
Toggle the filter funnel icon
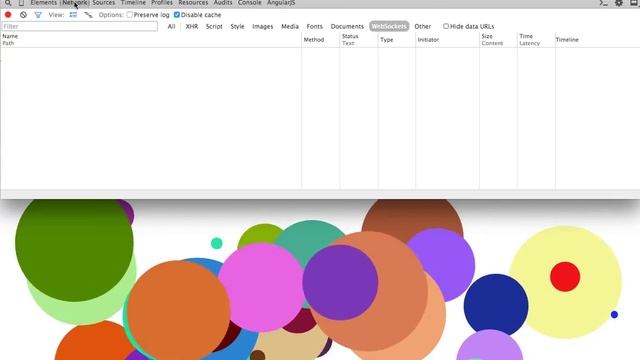[x=38, y=15]
